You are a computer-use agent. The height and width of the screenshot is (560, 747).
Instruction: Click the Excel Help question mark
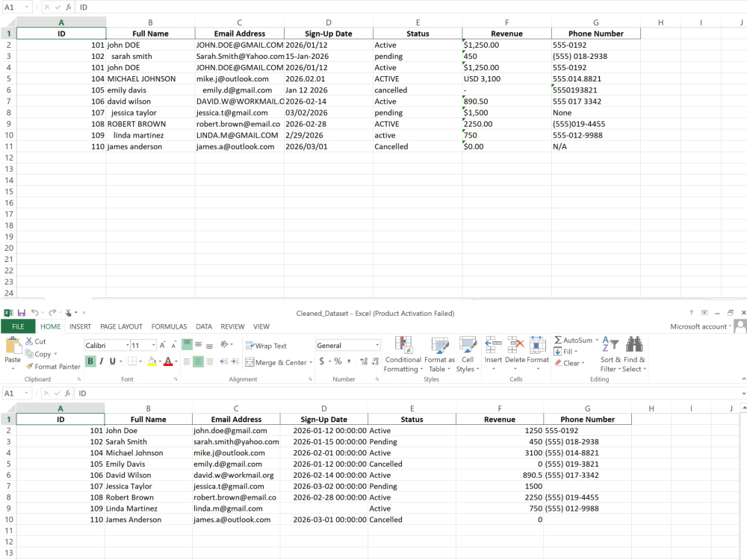[691, 313]
